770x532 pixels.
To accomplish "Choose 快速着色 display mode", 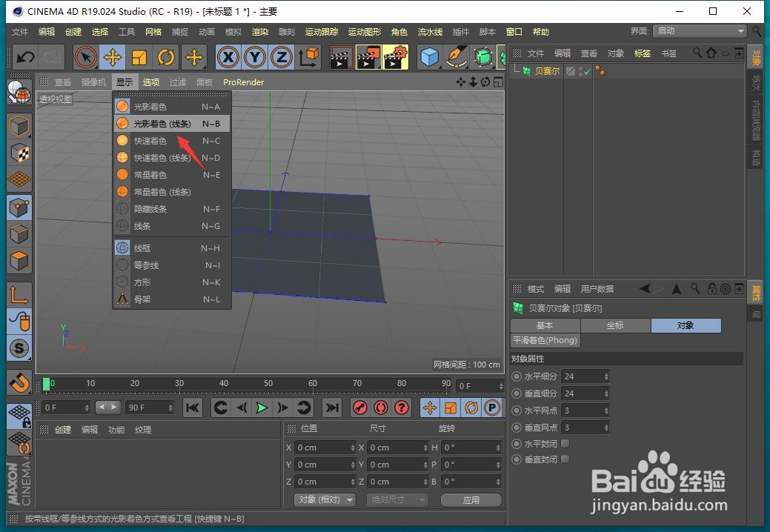I will tap(171, 141).
